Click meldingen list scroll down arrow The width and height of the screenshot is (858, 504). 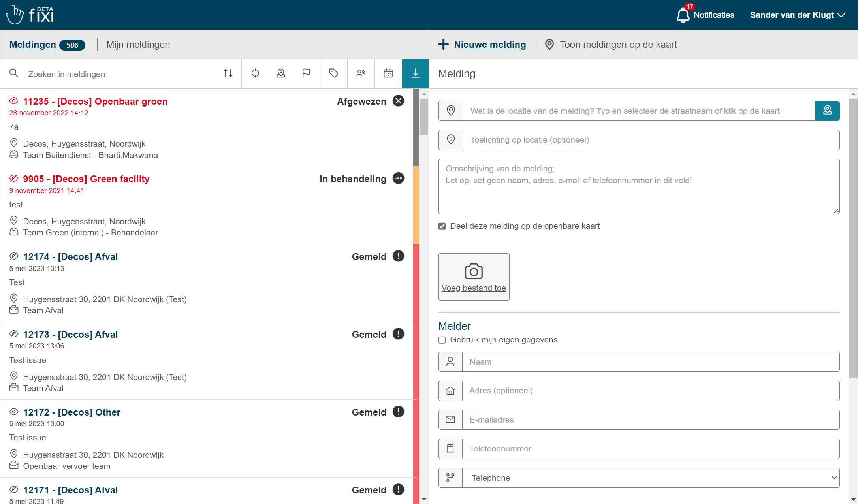(x=424, y=500)
